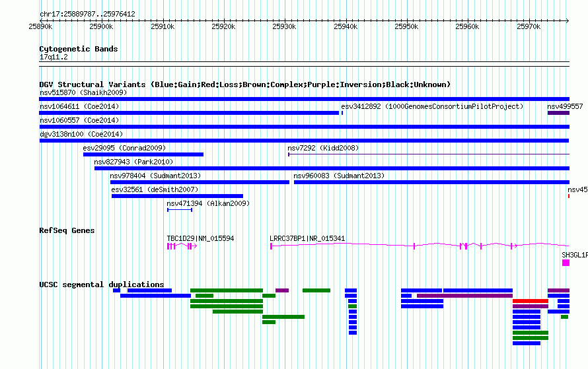Select the nsv7292 (Kidd2008) inversion line

(x=429, y=154)
